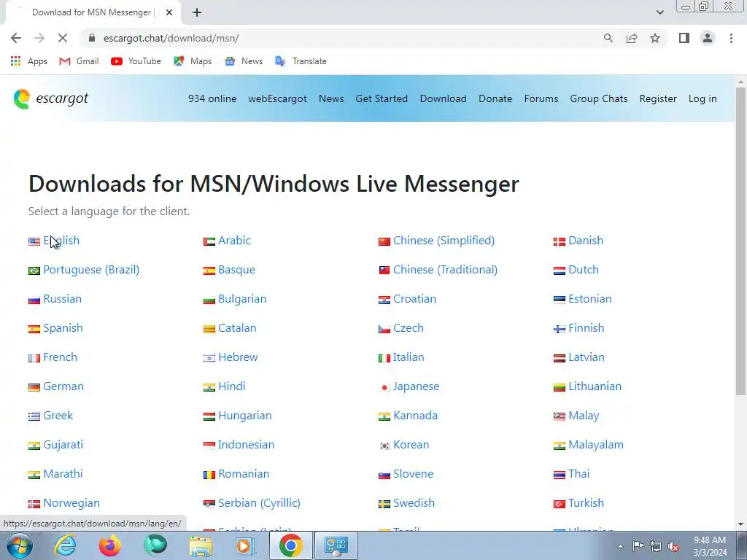Go back using the browser back arrow
This screenshot has width=747, height=560.
[16, 38]
